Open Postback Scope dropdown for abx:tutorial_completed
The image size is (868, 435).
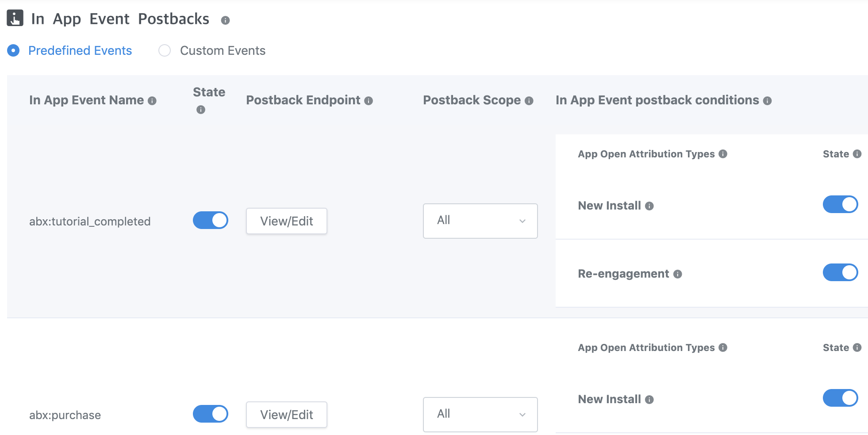(x=480, y=221)
